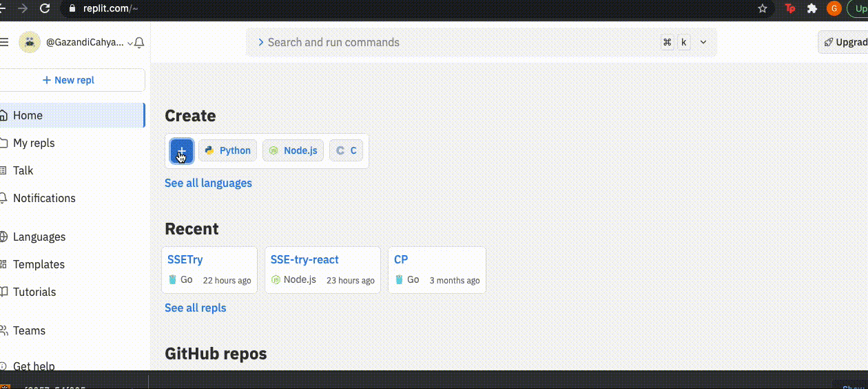The image size is (868, 389).
Task: Click the Home sidebar house icon
Action: click(4, 115)
